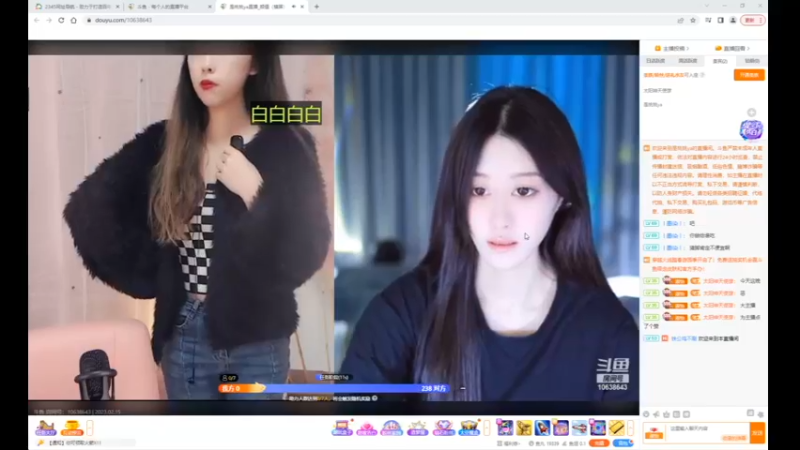Send the purple castle gift

[x=561, y=428]
